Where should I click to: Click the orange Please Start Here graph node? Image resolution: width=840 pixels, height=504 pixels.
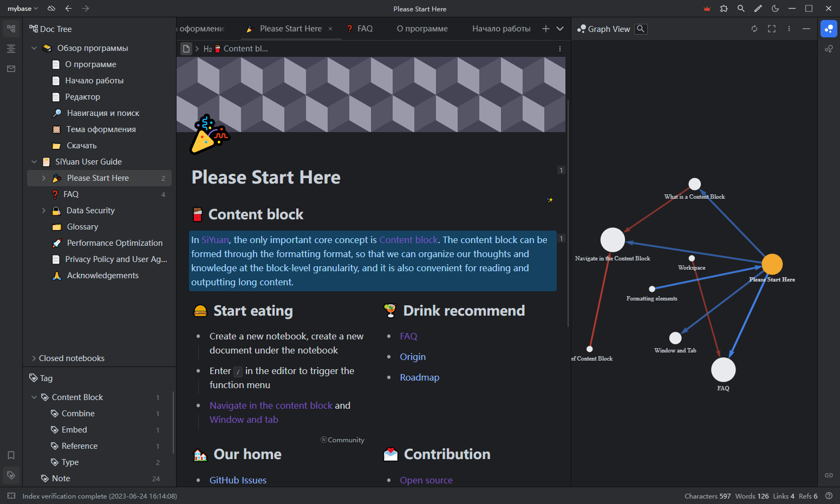pos(772,264)
